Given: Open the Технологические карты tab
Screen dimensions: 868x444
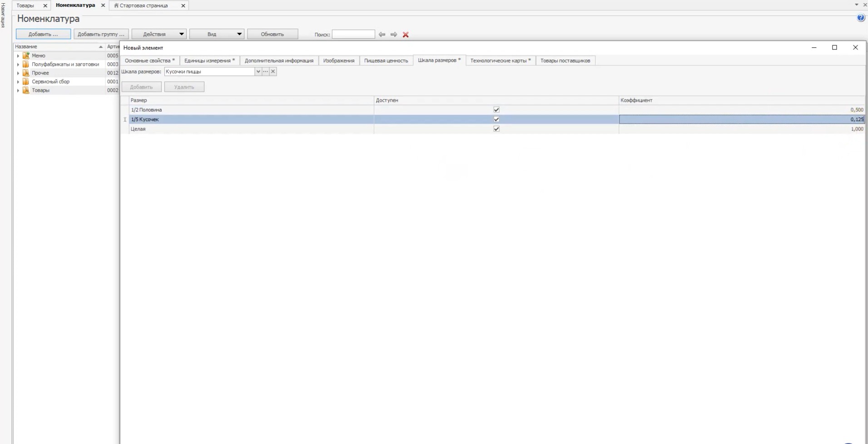Looking at the screenshot, I should click(x=501, y=60).
